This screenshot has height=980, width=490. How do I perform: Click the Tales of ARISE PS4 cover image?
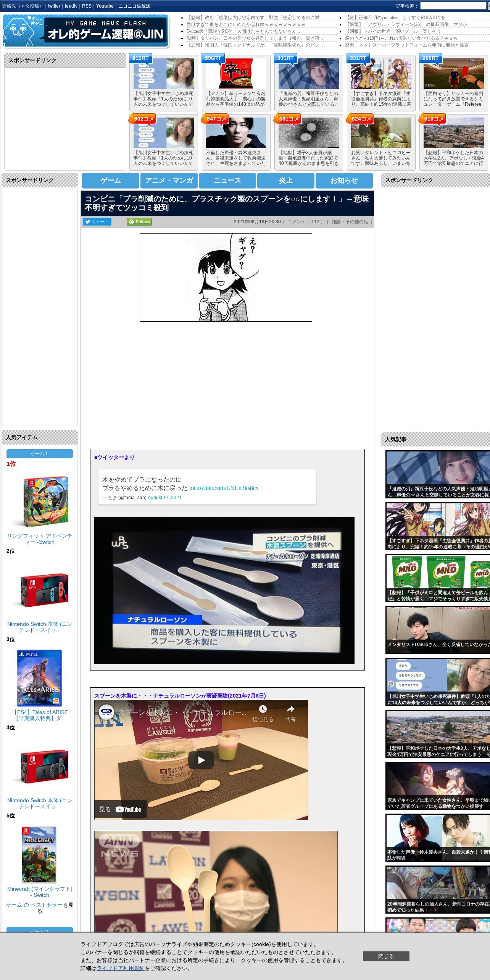(40, 678)
